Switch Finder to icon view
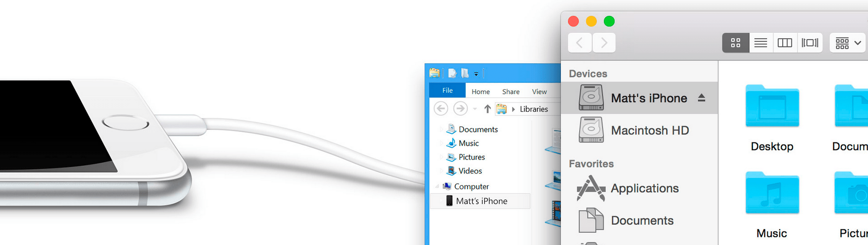The height and width of the screenshot is (245, 868). click(735, 42)
